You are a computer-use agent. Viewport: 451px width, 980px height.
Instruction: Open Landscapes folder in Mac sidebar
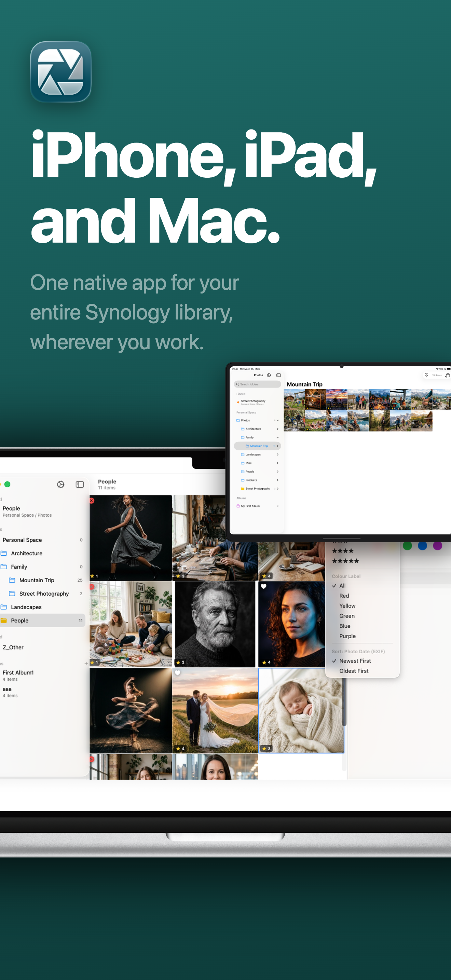tap(43, 607)
